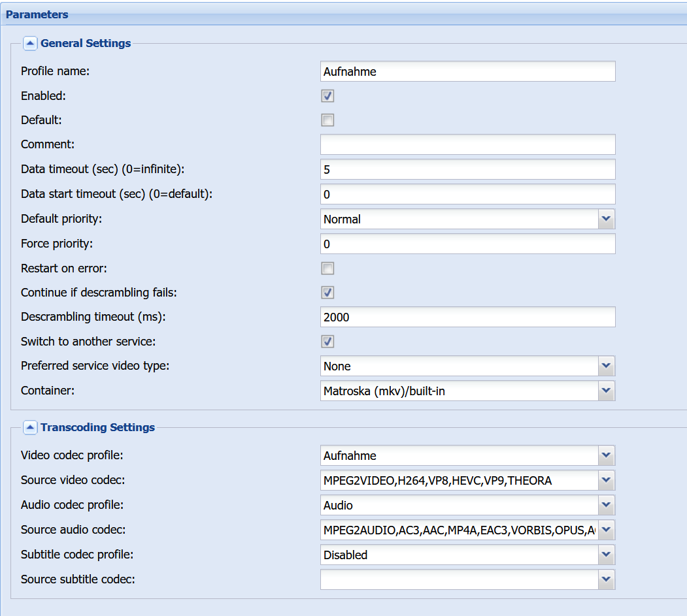Click the 'Enabled:' label
This screenshot has height=616, width=687.
point(43,96)
